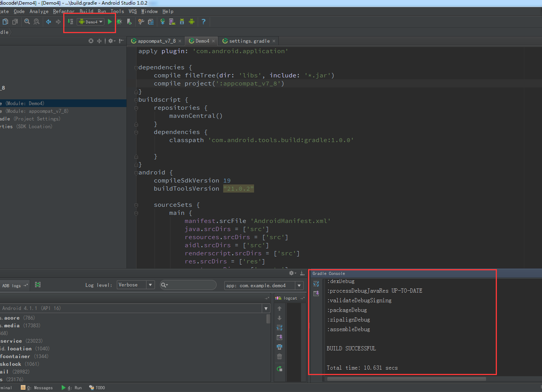
Task: Open the Verbose log level dropdown
Action: [136, 285]
